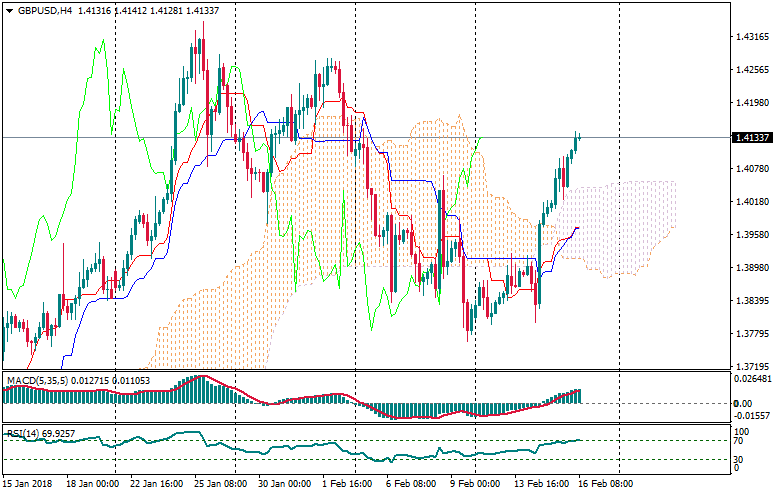Viewport: 773px width, 495px height.
Task: Click the 16 Feb 08:00 time label
Action: pos(604,483)
